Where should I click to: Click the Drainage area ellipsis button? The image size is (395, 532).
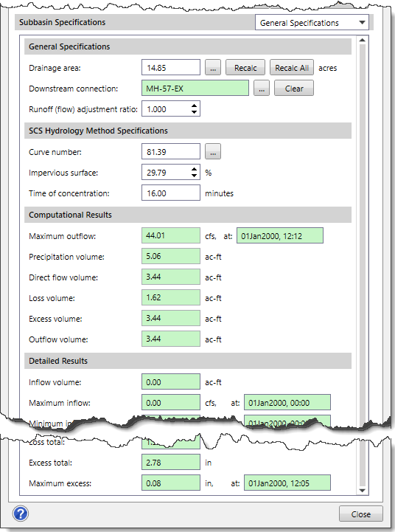click(x=213, y=68)
